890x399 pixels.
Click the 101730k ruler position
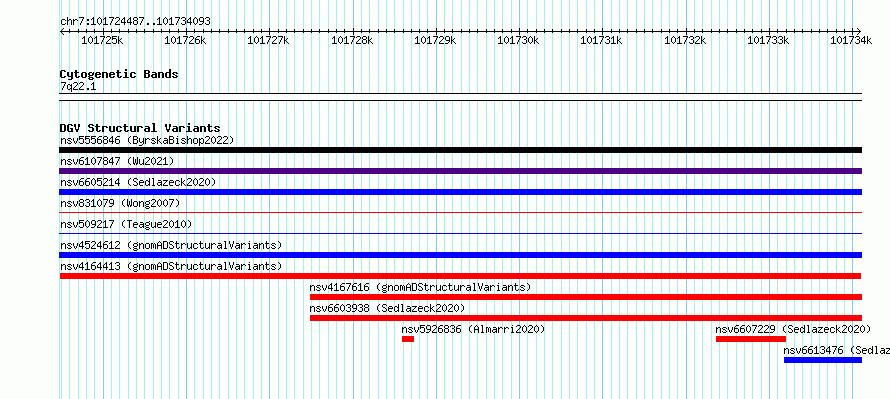tap(519, 40)
